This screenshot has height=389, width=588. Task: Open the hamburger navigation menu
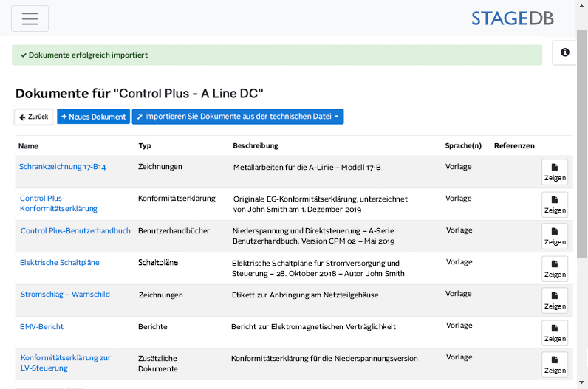pos(30,18)
